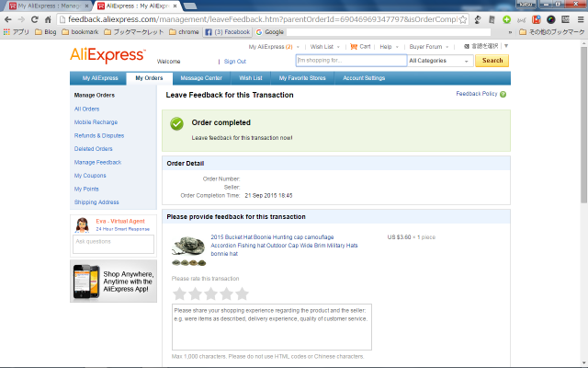588x368 pixels.
Task: Bookmark this page with the star icon
Action: (463, 19)
